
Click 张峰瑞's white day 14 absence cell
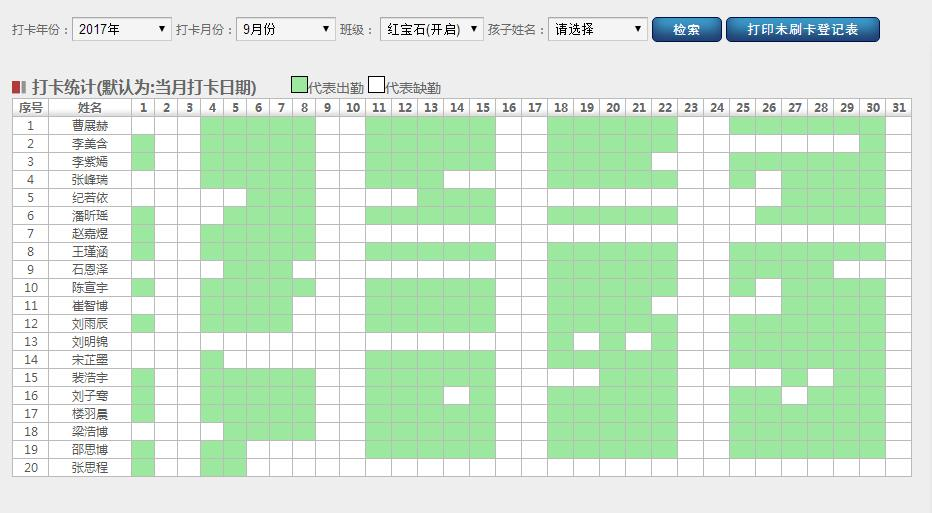456,180
